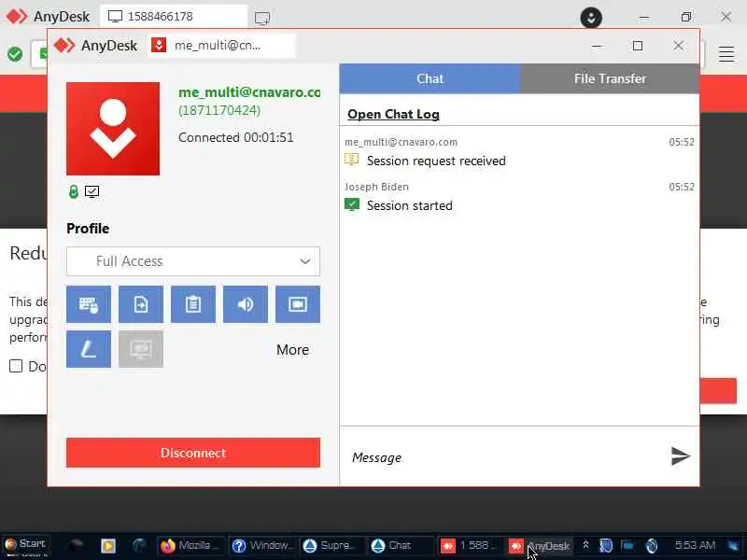Click the me_multi session tab
Screen dimensions: 747x560
[x=221, y=46]
